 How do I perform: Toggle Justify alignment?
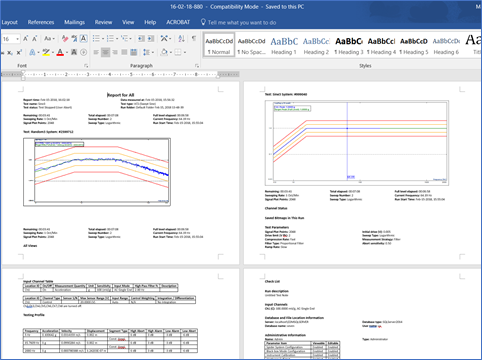point(124,52)
